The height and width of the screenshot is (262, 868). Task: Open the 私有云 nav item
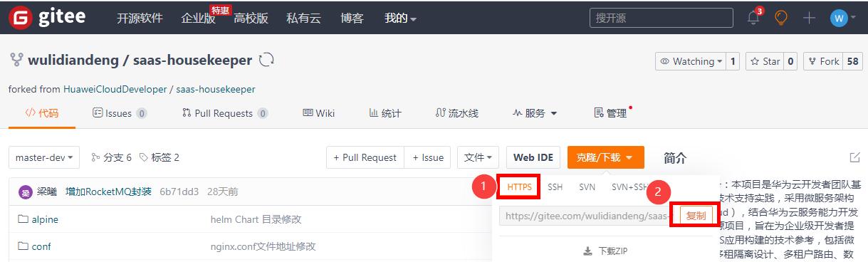tap(303, 18)
